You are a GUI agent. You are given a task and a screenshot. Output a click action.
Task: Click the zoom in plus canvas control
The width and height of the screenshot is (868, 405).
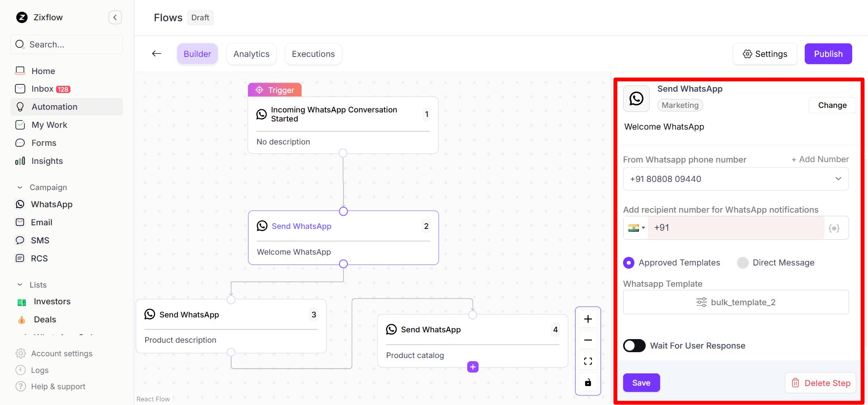(588, 319)
